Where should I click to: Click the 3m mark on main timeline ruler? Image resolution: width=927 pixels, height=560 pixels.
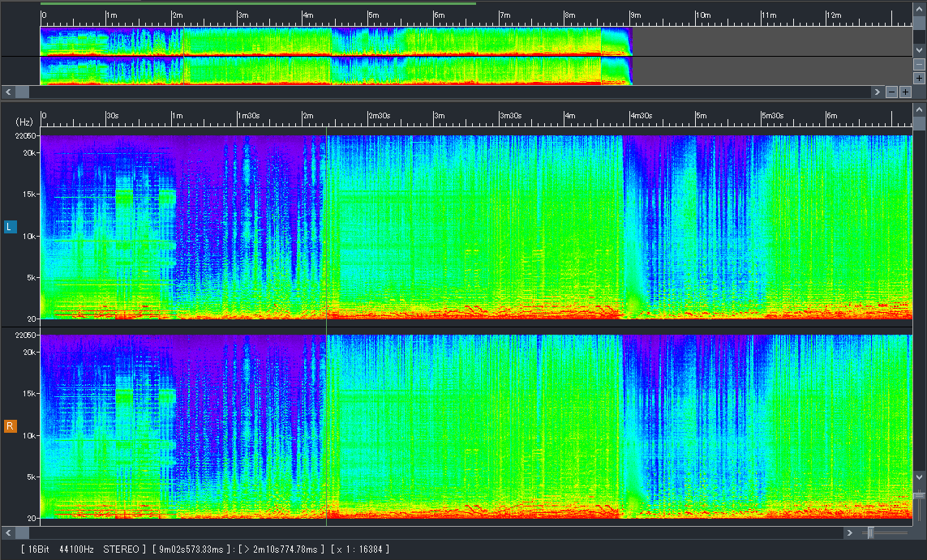(439, 116)
